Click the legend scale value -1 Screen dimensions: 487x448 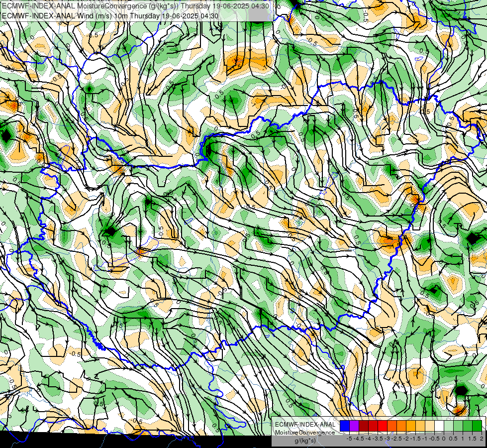point(425,439)
